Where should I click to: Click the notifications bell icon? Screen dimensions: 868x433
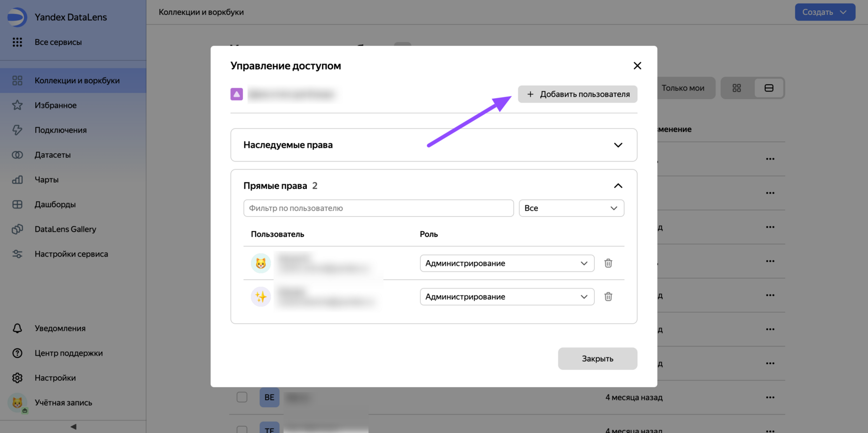[x=17, y=328]
